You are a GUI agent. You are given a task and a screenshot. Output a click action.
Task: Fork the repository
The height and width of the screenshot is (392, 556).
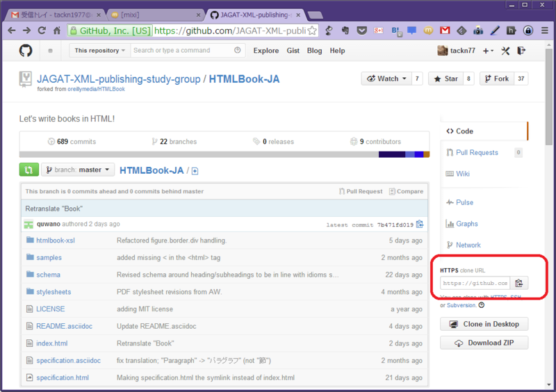coord(496,79)
